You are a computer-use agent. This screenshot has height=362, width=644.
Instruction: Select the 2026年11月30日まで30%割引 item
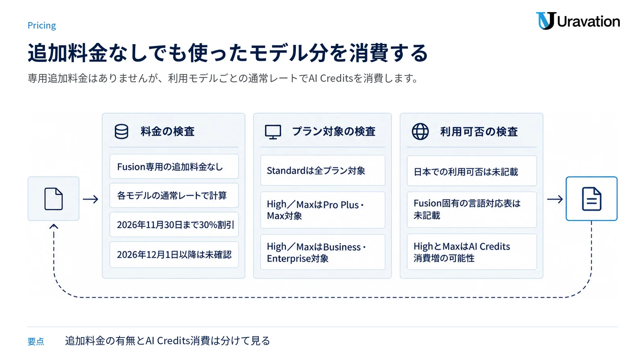point(174,224)
